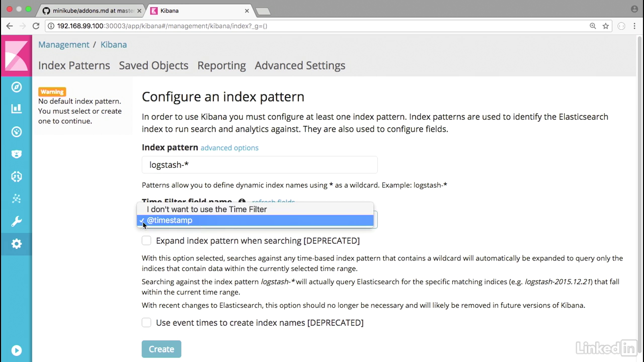Click the site information icon in address bar
The height and width of the screenshot is (362, 644).
click(x=51, y=26)
